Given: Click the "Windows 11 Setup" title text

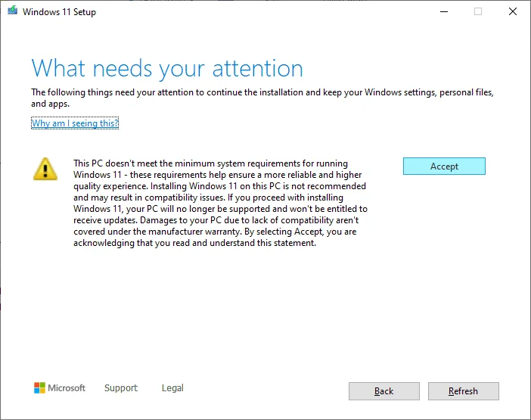Looking at the screenshot, I should [x=59, y=12].
